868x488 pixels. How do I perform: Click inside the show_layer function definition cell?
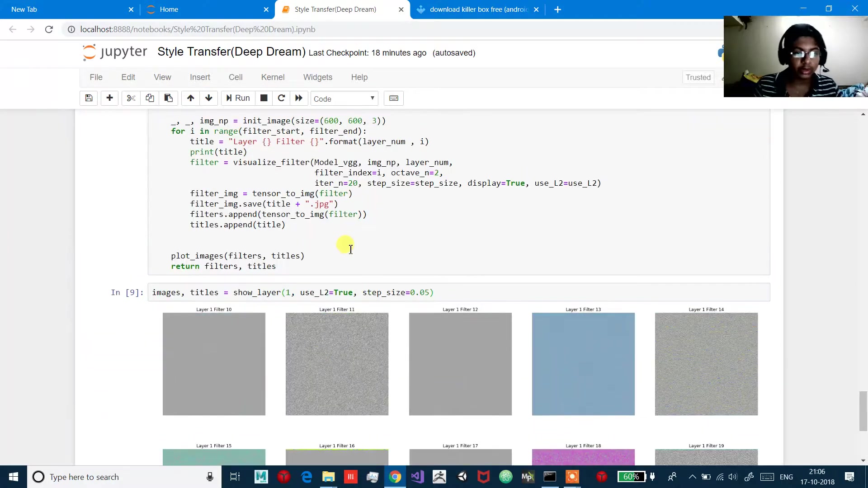coord(458,192)
